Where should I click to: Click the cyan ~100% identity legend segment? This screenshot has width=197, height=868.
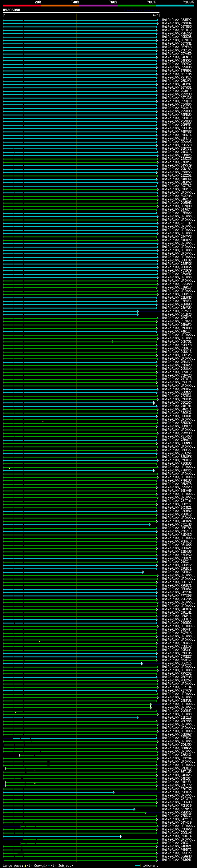175,6
